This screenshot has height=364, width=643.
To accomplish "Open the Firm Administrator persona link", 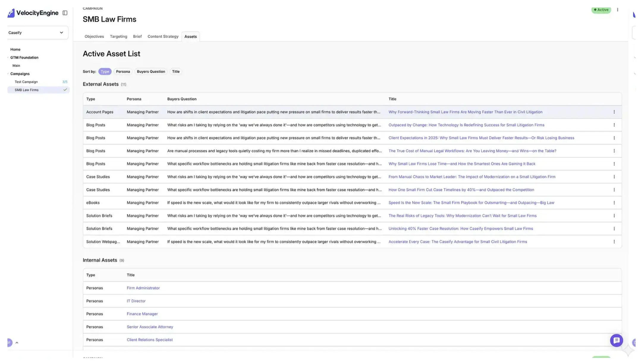I will (x=143, y=288).
